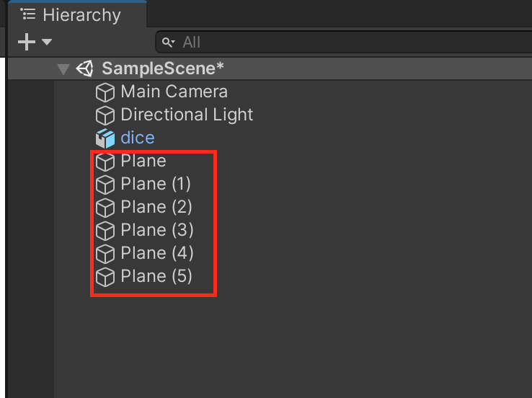Click the arrow next to the plus button
This screenshot has width=532, height=398.
(x=47, y=43)
